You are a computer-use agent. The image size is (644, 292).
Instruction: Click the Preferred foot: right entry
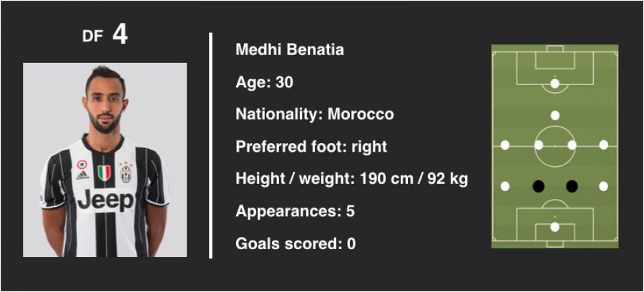(311, 147)
